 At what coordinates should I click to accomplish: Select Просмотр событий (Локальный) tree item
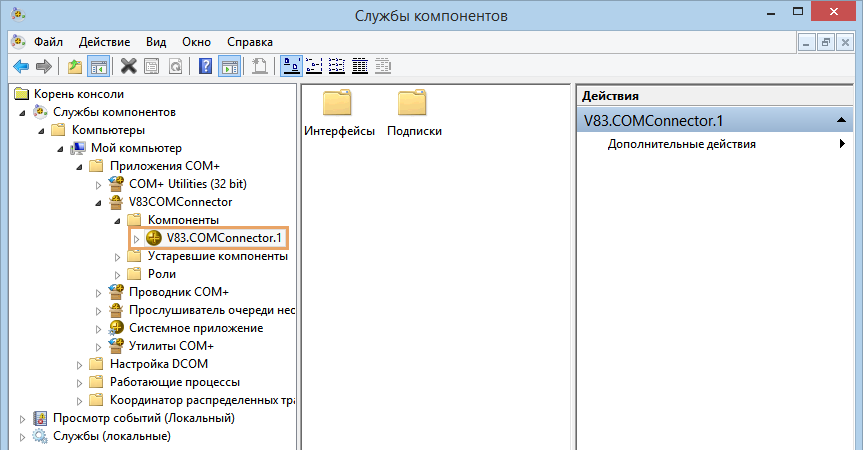pyautogui.click(x=143, y=418)
